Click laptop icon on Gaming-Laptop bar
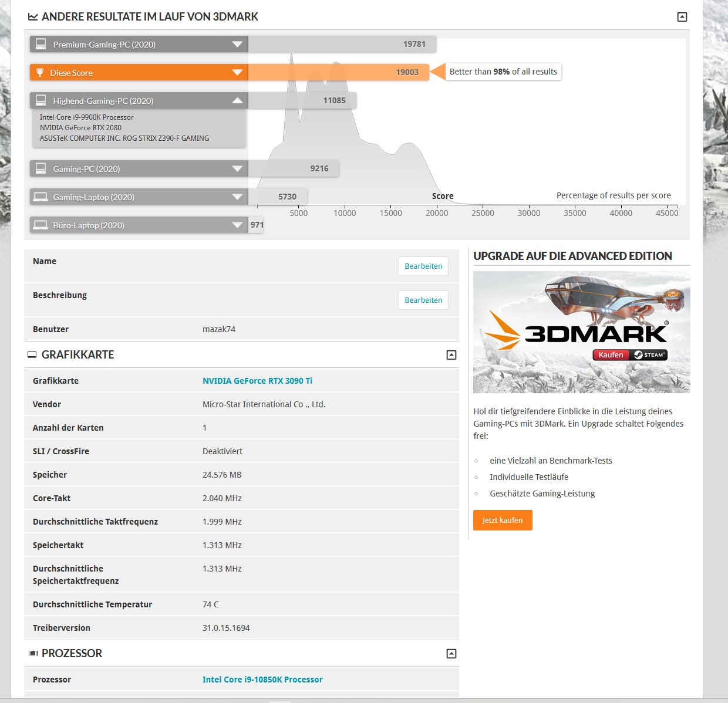This screenshot has width=728, height=703. 41,197
